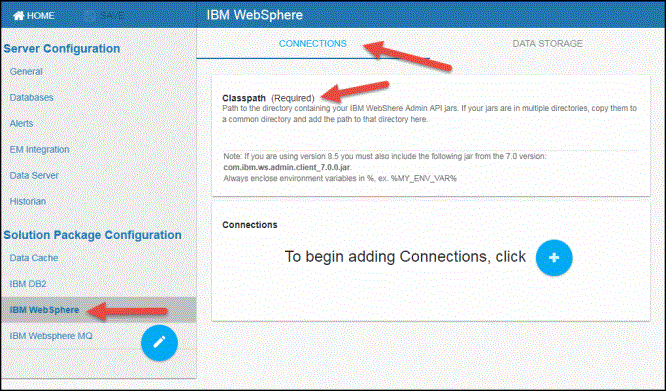The width and height of the screenshot is (666, 391).
Task: Open General server configuration
Action: [x=26, y=71]
